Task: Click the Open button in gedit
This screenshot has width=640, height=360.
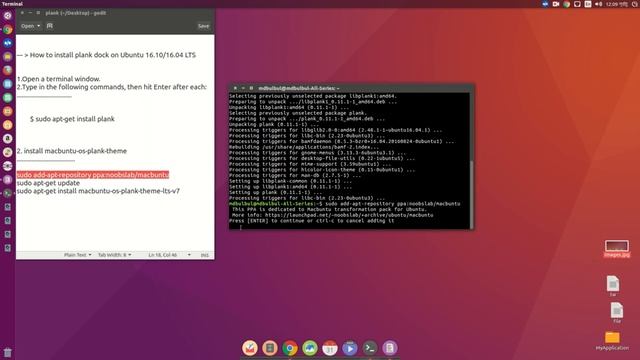Action: pyautogui.click(x=27, y=26)
